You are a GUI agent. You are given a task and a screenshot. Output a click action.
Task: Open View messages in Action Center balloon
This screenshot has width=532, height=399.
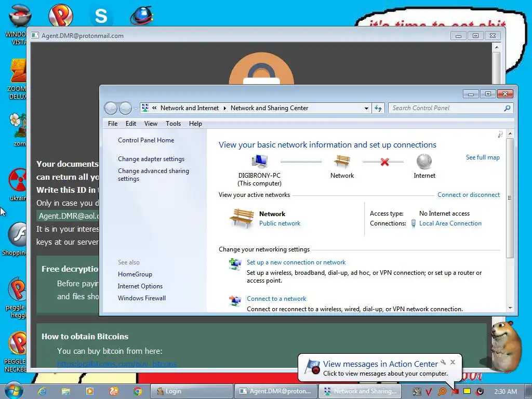pos(380,364)
